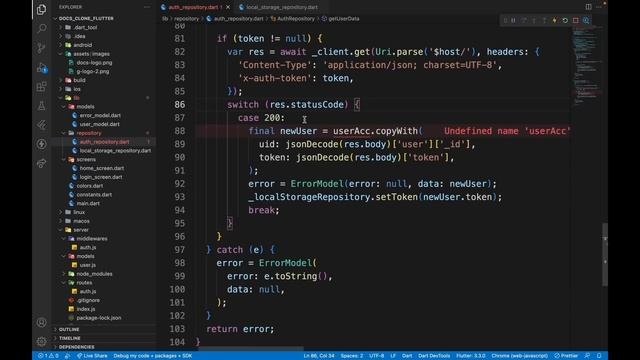
Task: Open the Dart DevTools widget inspector button
Action: (x=586, y=20)
